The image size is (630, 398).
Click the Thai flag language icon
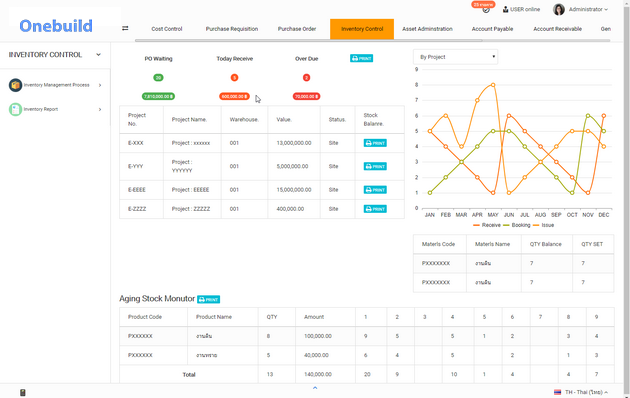click(x=557, y=392)
